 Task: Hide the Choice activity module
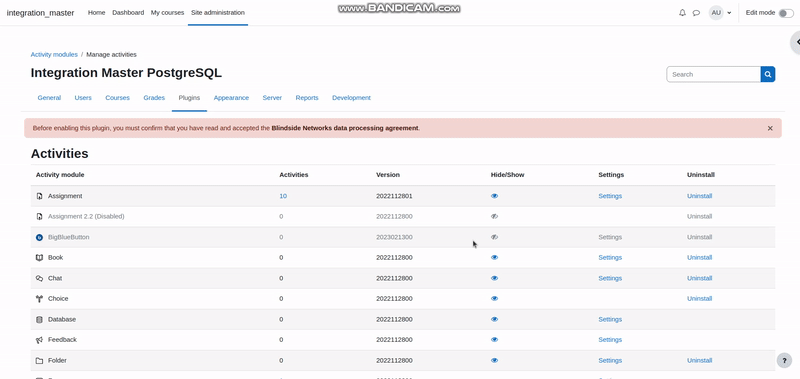click(x=494, y=299)
